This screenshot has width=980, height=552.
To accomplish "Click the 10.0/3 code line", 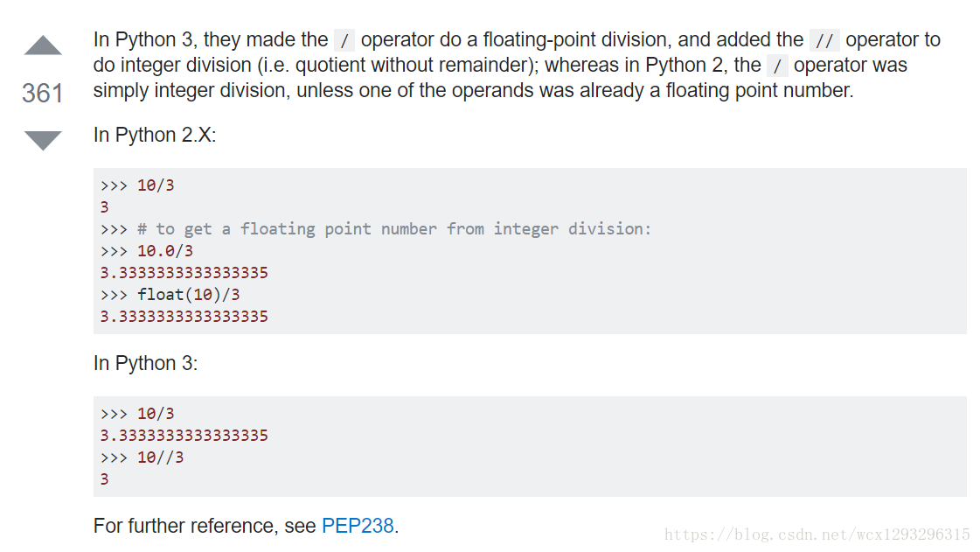I will 147,251.
